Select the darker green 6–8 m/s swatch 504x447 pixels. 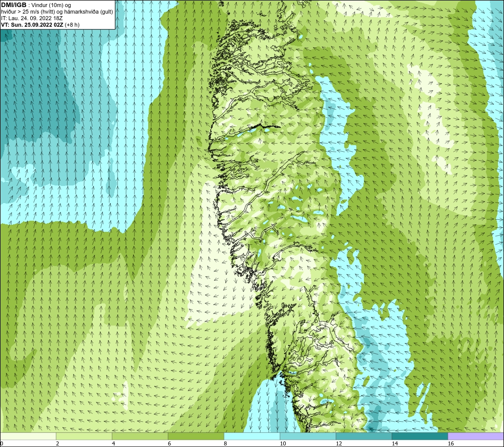click(x=196, y=436)
